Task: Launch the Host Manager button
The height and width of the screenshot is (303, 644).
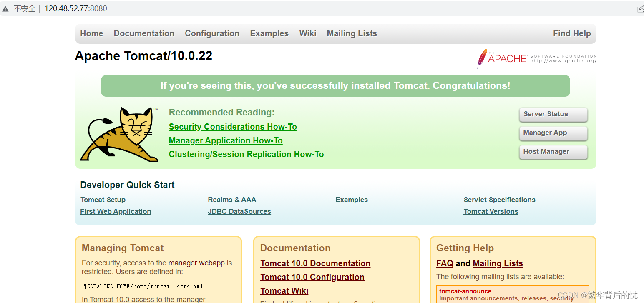Action: click(553, 152)
